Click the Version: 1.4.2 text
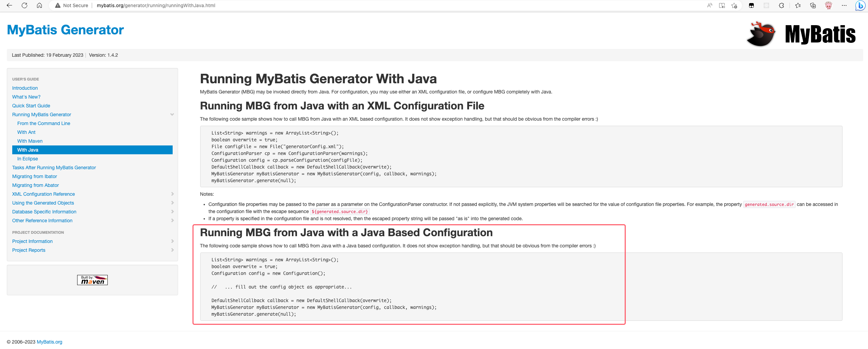 [x=103, y=55]
